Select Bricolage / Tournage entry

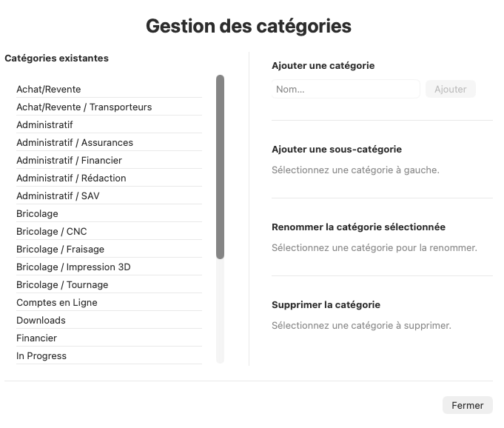(x=62, y=285)
